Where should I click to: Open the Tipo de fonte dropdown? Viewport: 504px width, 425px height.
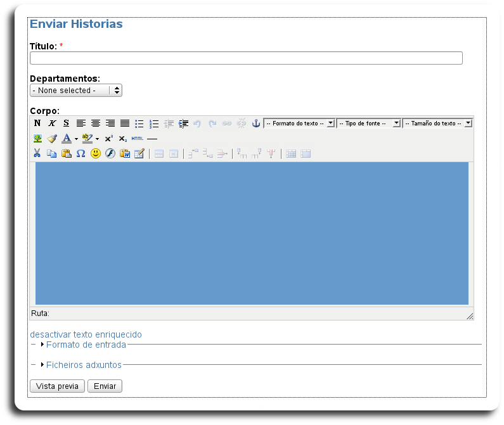369,124
